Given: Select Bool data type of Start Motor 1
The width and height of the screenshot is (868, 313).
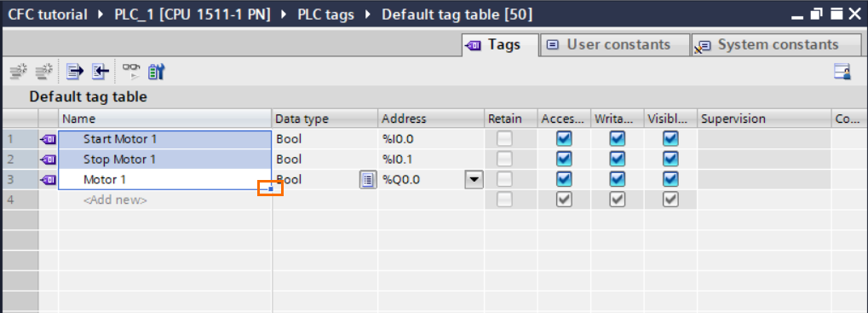Looking at the screenshot, I should (325, 140).
